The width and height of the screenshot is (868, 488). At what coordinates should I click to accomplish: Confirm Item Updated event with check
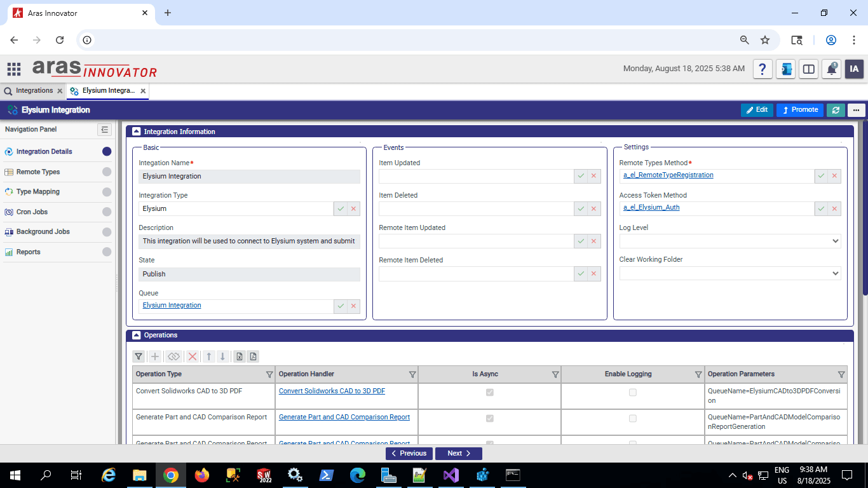coord(581,176)
